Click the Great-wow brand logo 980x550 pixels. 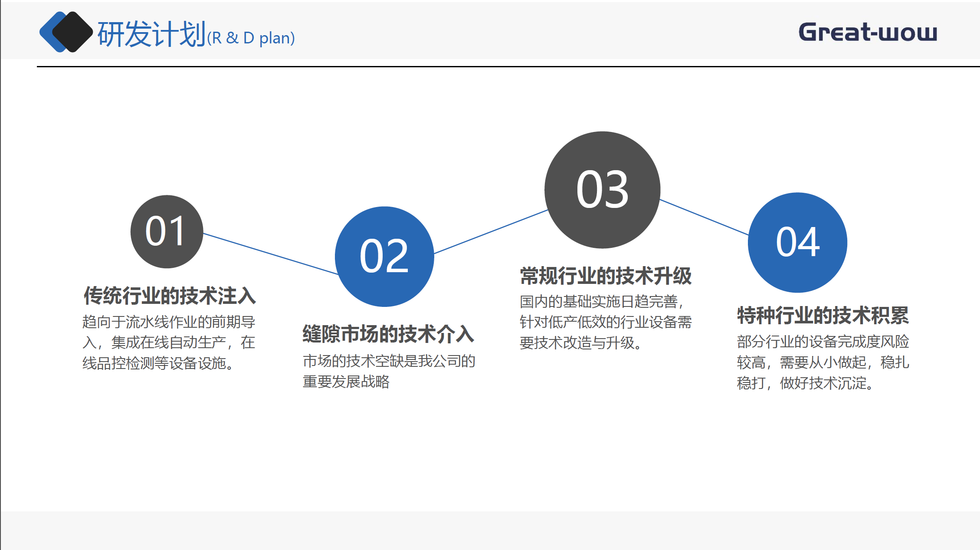click(x=868, y=32)
